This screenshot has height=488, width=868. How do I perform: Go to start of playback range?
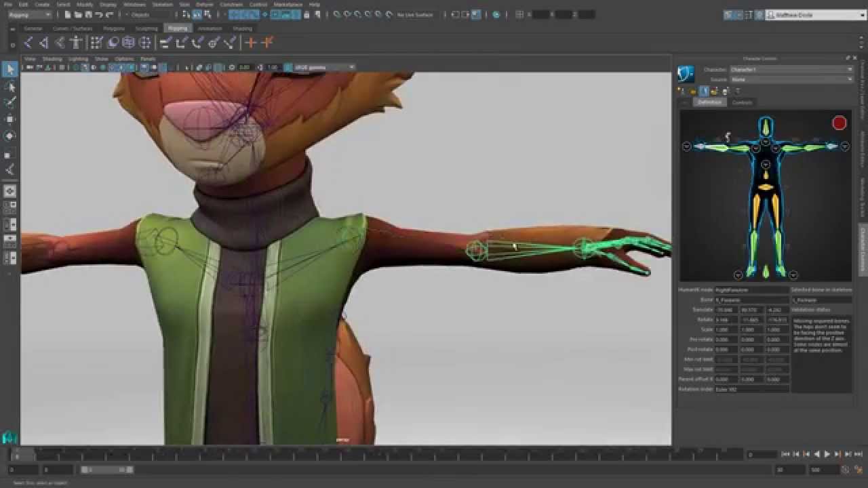click(x=786, y=454)
